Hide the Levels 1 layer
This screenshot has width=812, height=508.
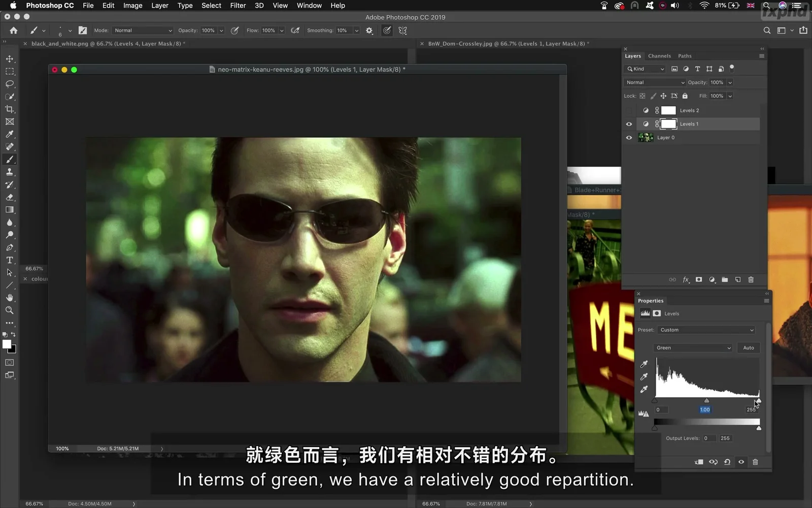coord(629,124)
